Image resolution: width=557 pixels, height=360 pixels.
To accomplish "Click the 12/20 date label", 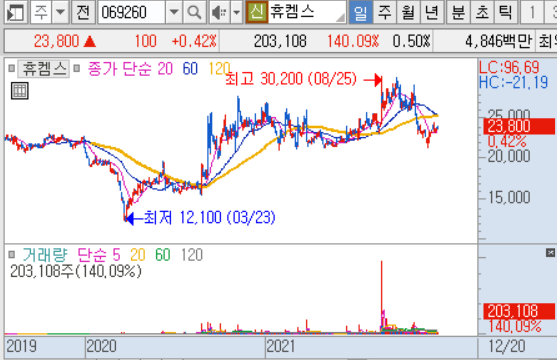I will coord(507,346).
